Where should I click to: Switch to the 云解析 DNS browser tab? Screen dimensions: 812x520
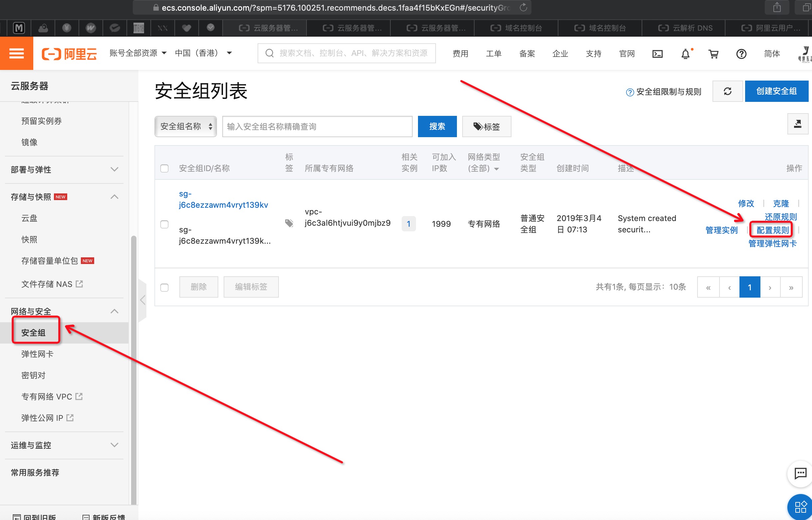coord(685,28)
